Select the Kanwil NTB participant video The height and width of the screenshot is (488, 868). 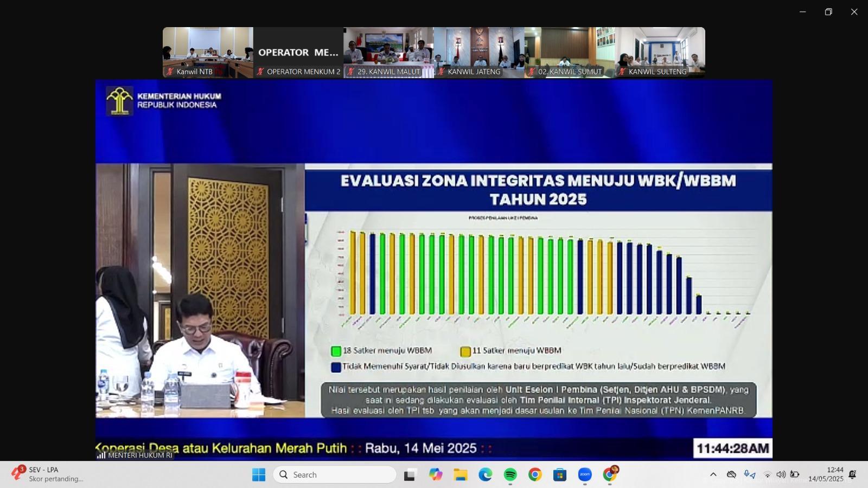208,52
